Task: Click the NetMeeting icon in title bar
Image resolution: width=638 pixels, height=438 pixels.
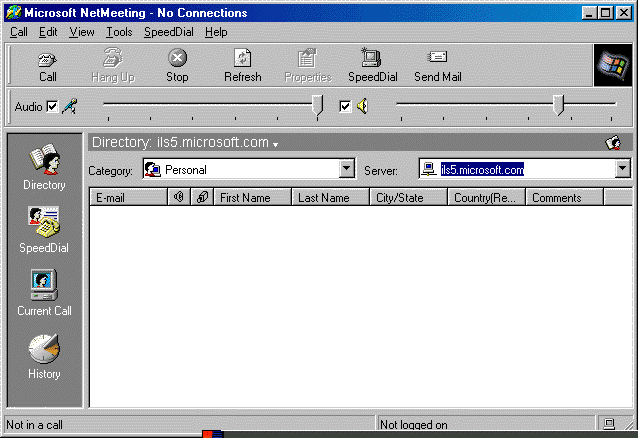Action: [x=13, y=13]
